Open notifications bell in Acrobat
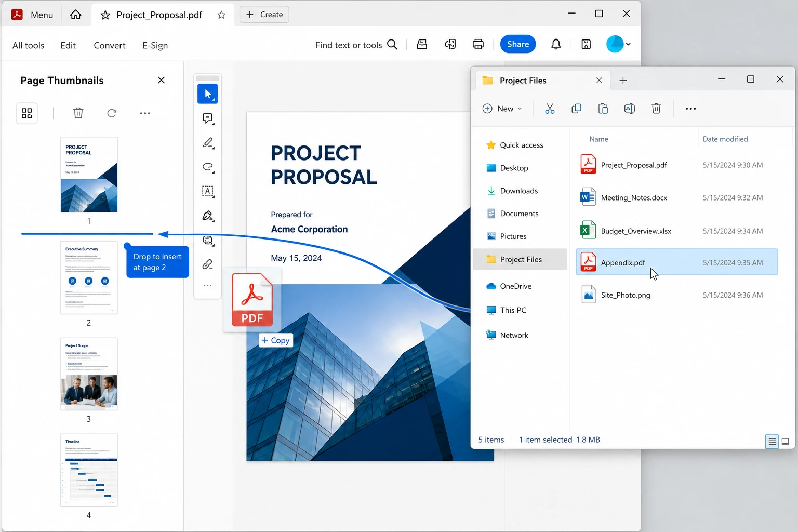798x532 pixels. [556, 44]
